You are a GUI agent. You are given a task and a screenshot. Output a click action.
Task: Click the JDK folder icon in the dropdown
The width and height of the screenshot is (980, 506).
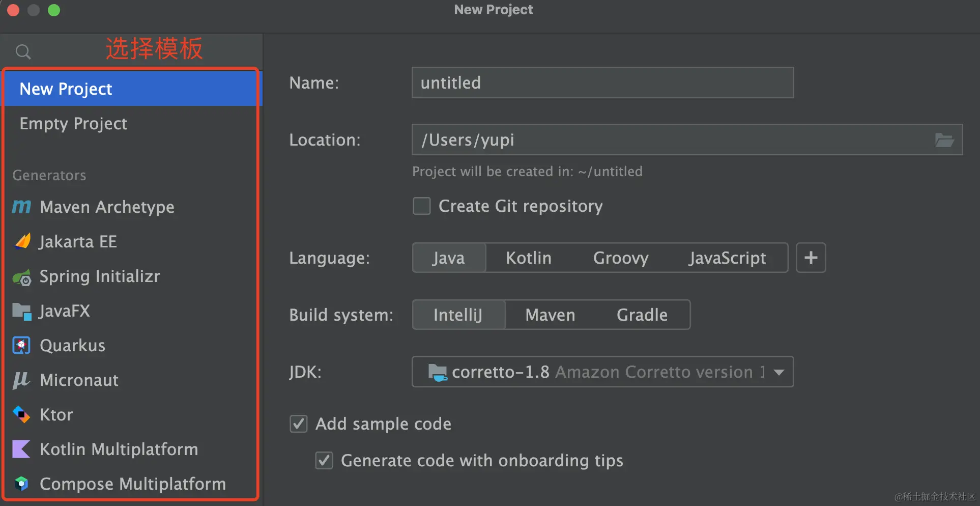[x=437, y=372]
